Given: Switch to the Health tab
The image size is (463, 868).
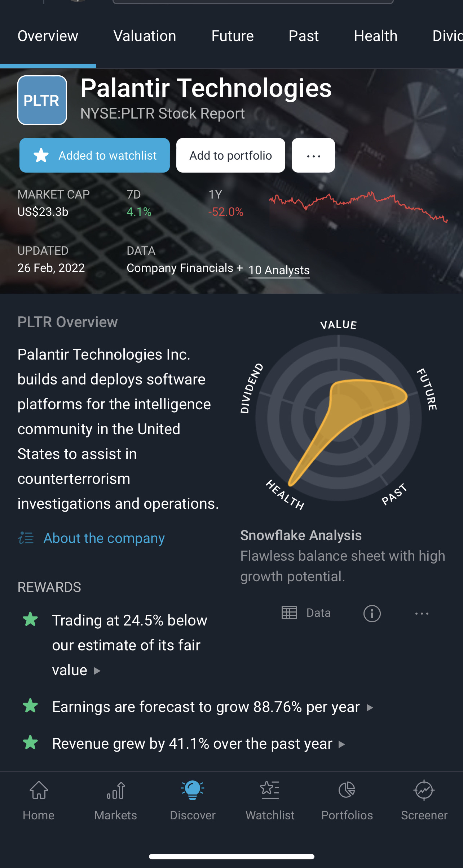Looking at the screenshot, I should tap(375, 36).
